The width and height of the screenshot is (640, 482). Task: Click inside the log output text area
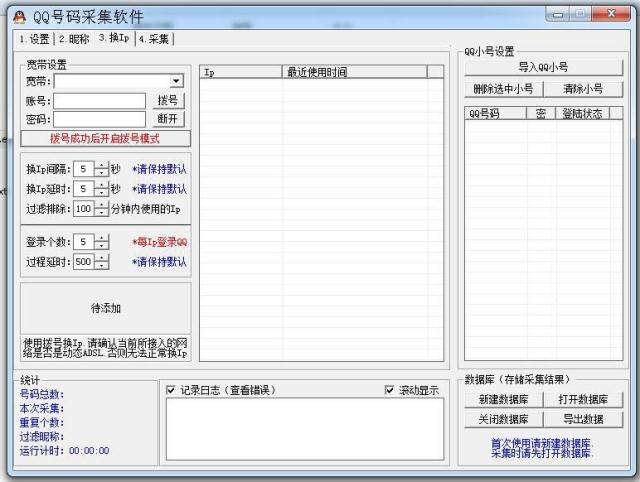click(x=305, y=429)
